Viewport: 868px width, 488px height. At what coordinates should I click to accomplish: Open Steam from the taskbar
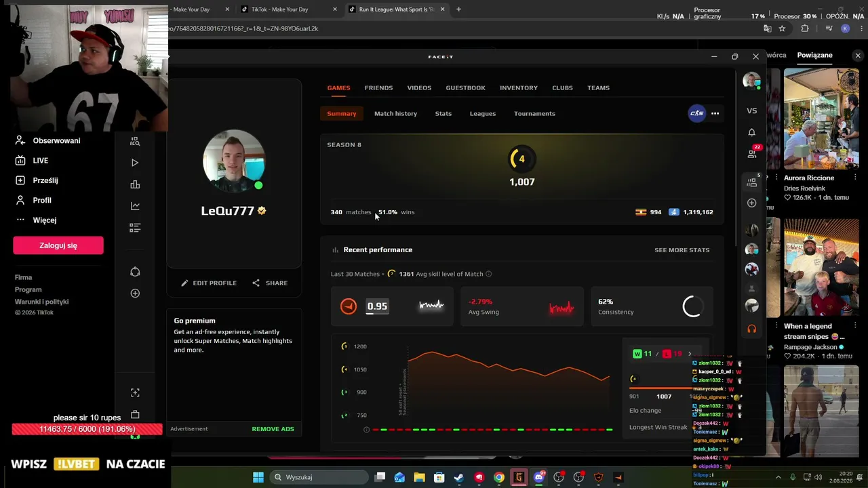pos(459,477)
